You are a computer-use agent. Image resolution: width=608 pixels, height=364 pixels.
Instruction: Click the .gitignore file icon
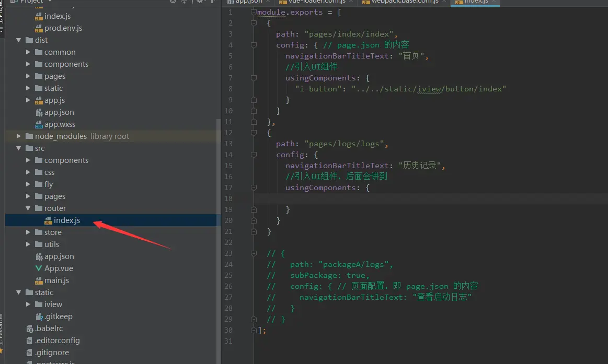click(x=29, y=353)
